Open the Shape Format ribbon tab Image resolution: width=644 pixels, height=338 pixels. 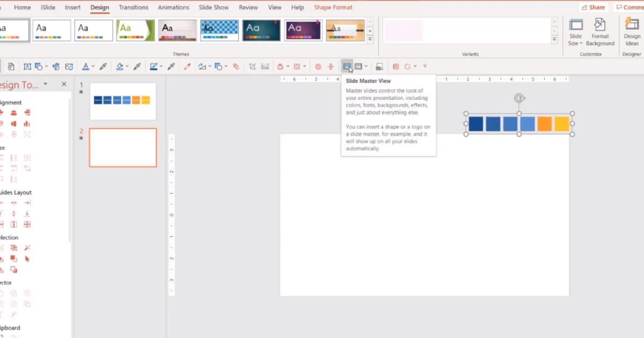332,7
